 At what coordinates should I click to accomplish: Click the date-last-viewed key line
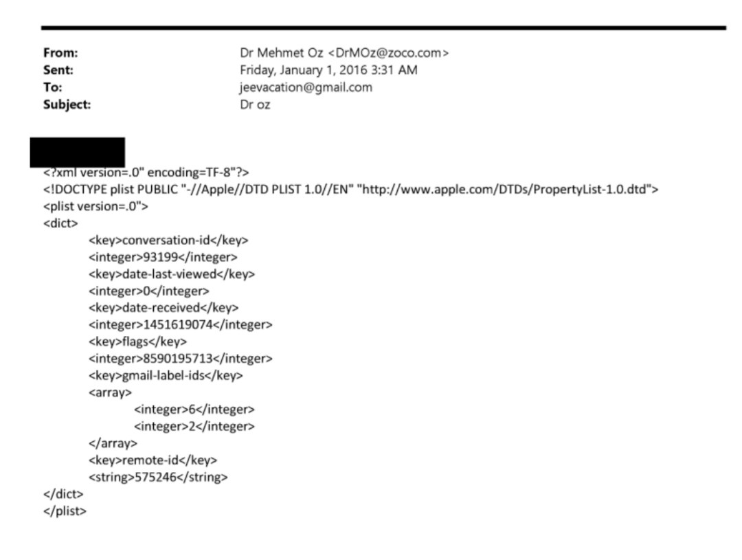click(172, 274)
